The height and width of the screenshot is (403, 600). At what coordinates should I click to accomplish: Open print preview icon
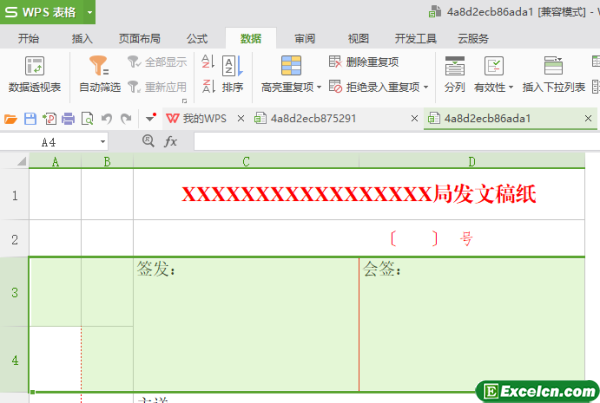[x=87, y=119]
